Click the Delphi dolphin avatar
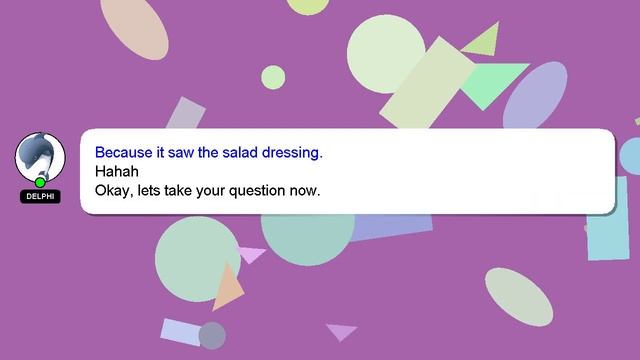This screenshot has width=640, height=360. tap(40, 157)
